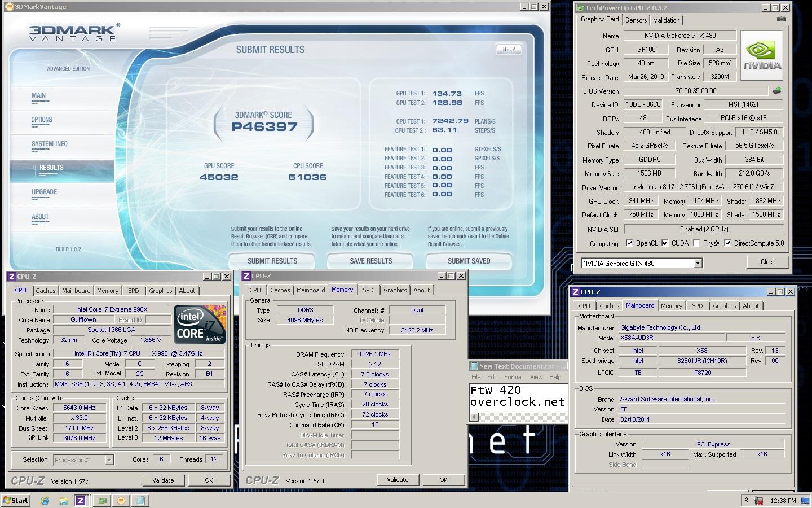Click the motherboard model X58A-UD3R field
The width and height of the screenshot is (812, 508).
pos(671,338)
